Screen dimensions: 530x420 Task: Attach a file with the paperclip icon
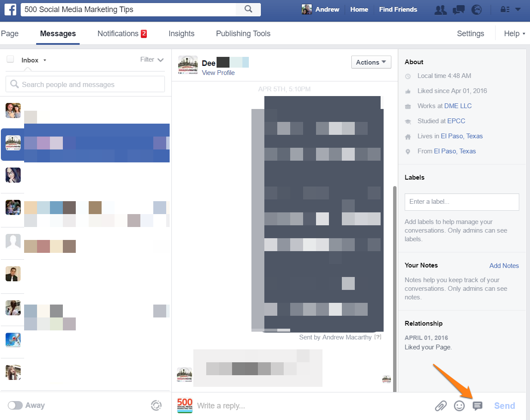(440, 406)
